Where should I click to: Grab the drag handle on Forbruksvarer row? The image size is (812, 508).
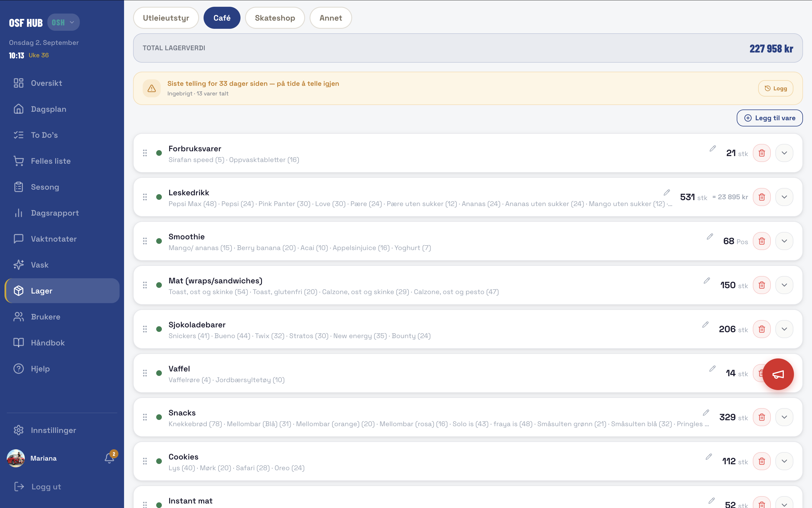coord(145,153)
